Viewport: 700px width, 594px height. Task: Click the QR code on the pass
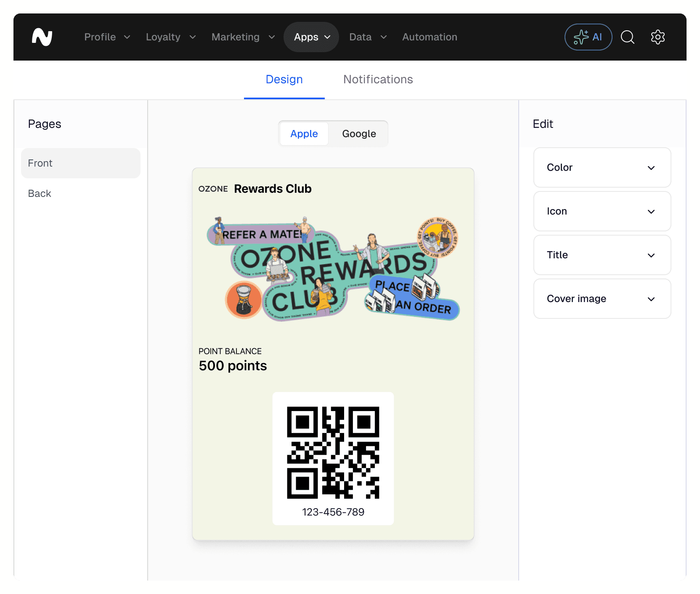click(333, 453)
